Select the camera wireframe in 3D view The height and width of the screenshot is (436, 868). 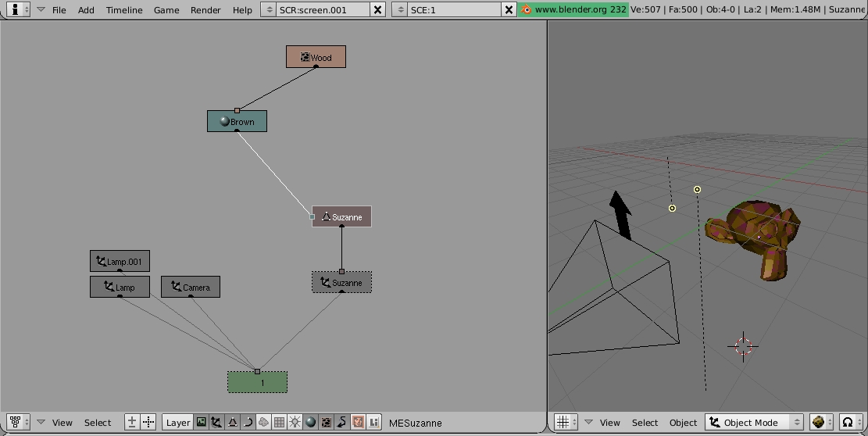click(x=614, y=288)
